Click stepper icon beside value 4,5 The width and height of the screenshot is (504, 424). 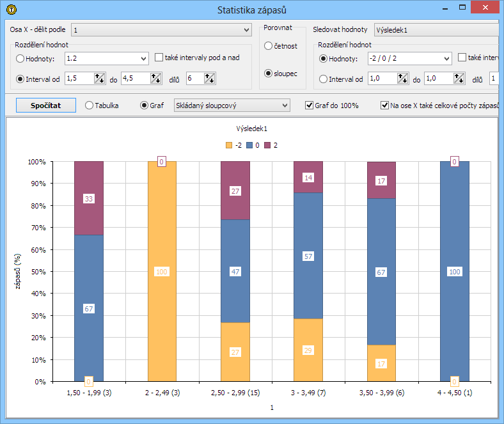[x=156, y=78]
